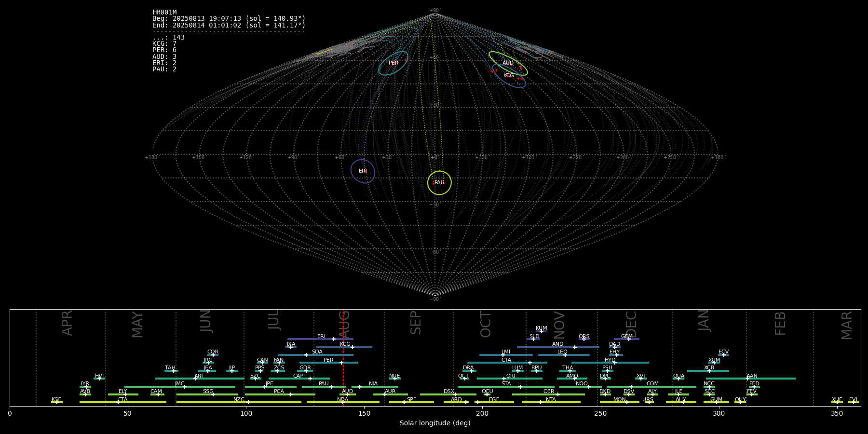Click the yellow PAU radiant circle on sky map
Viewport: 868px width, 434px height.
439,183
